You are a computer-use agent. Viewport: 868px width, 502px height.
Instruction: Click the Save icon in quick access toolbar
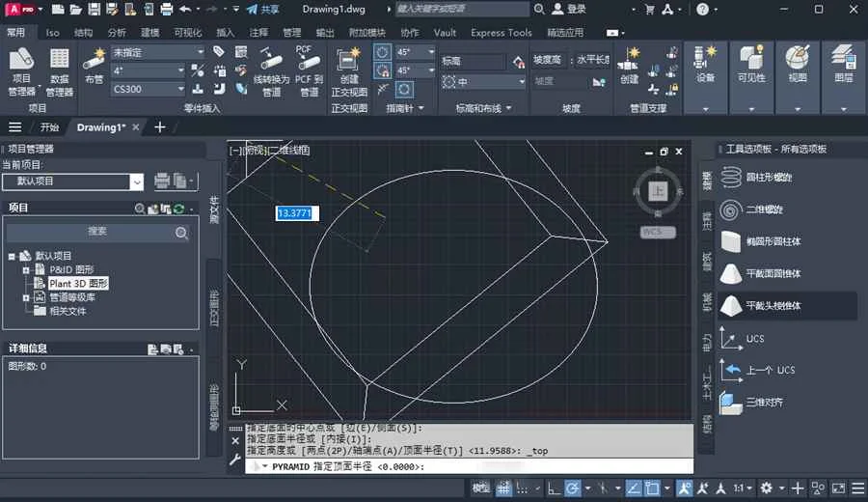(95, 9)
